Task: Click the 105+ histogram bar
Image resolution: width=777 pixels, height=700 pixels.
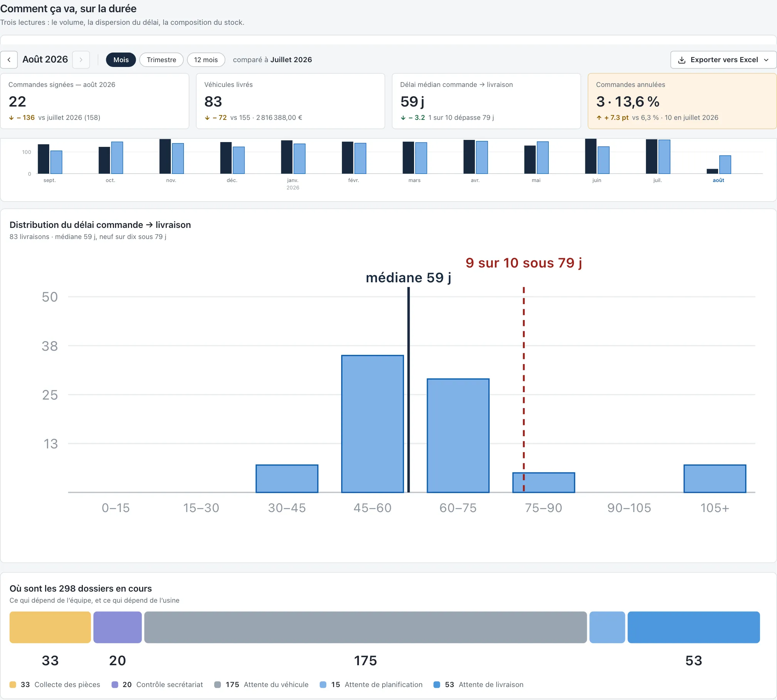Action: click(715, 479)
